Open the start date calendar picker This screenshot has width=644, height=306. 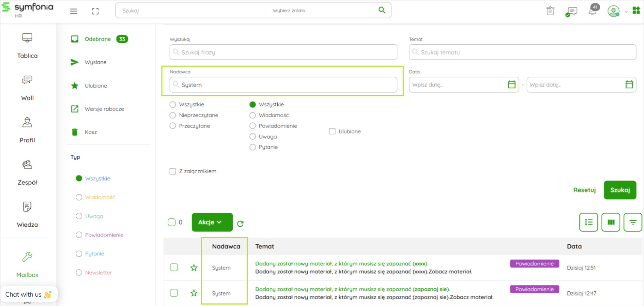[x=511, y=85]
